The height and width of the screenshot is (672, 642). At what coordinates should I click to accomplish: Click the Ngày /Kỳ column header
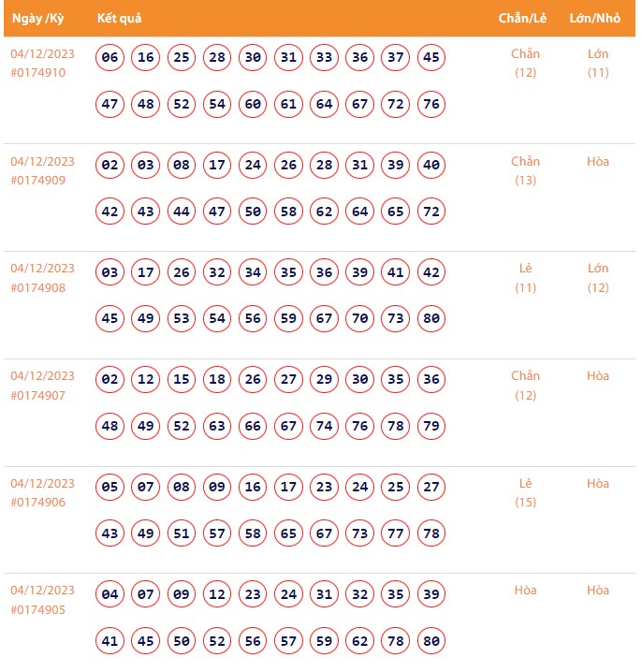click(x=37, y=19)
